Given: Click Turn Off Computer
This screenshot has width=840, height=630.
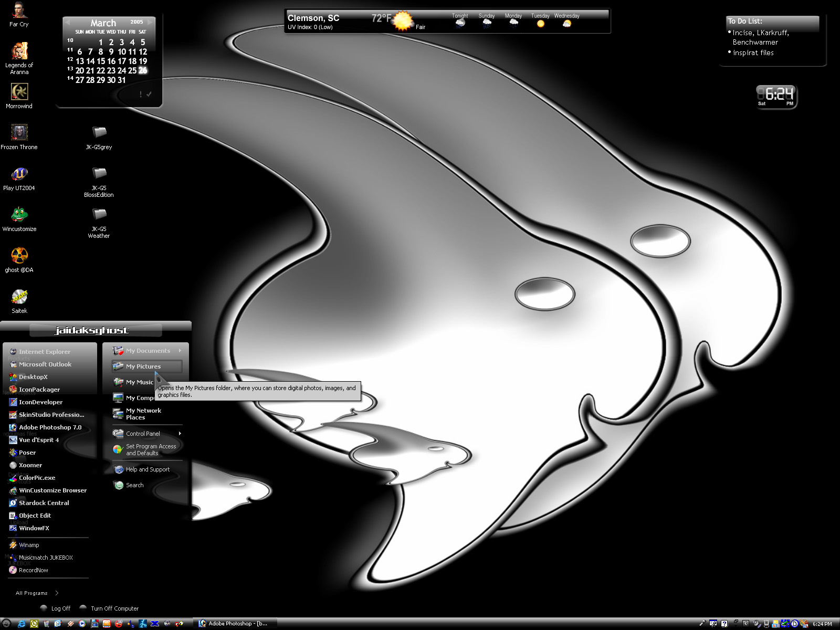Looking at the screenshot, I should [109, 608].
